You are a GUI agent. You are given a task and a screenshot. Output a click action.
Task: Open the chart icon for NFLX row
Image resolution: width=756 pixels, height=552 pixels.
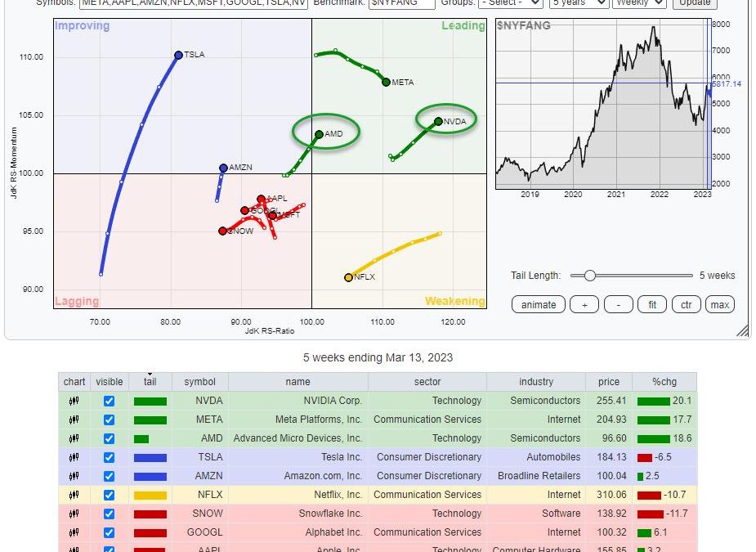point(74,495)
